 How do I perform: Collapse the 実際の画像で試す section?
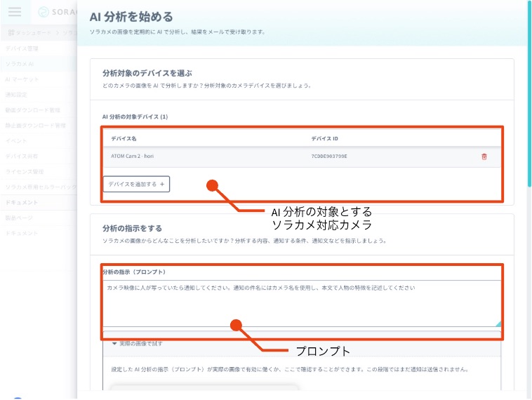138,344
